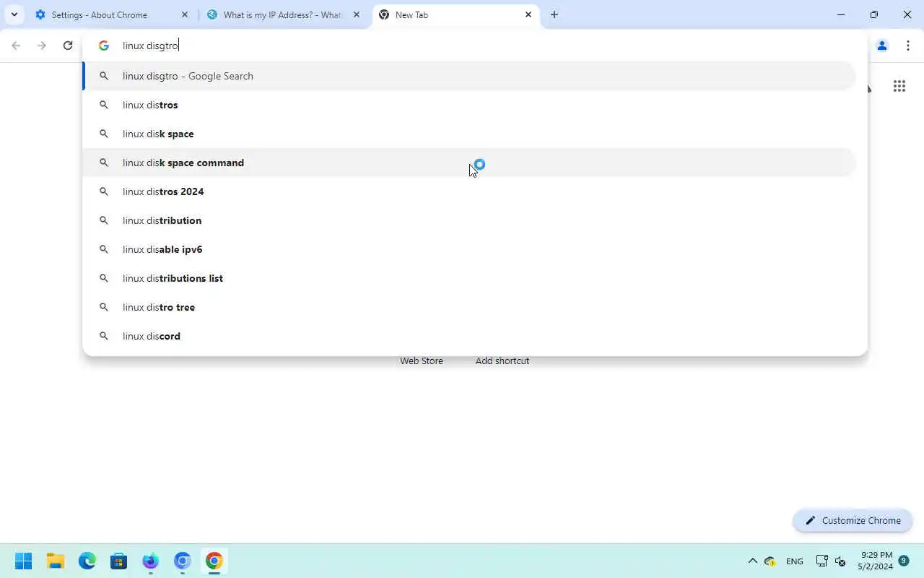Choose 'linux distros 2024' suggestion

click(470, 191)
